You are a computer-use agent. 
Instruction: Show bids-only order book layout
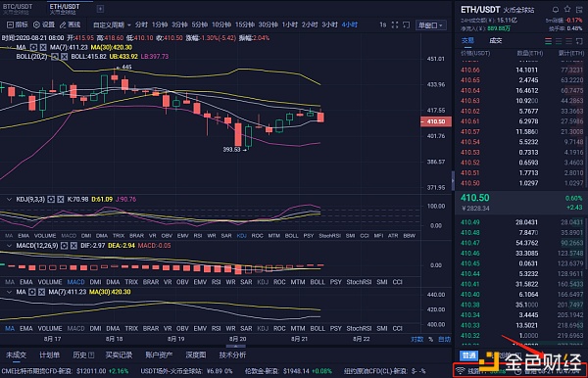click(559, 41)
